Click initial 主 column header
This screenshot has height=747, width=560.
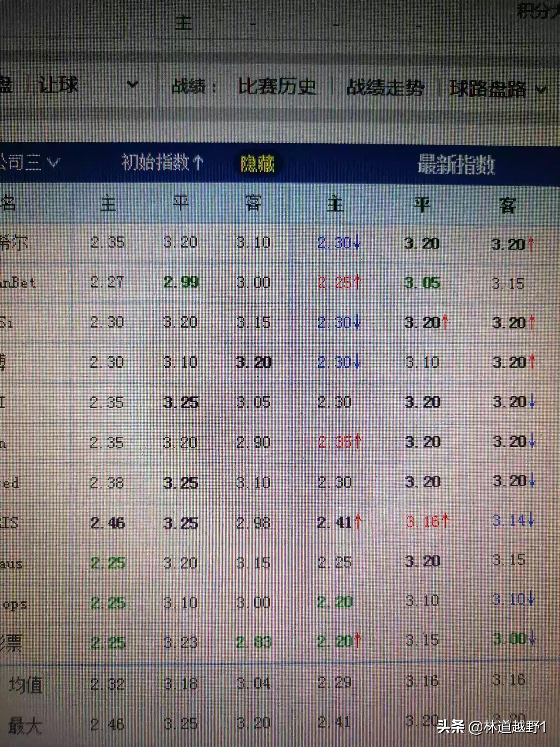[x=108, y=204]
